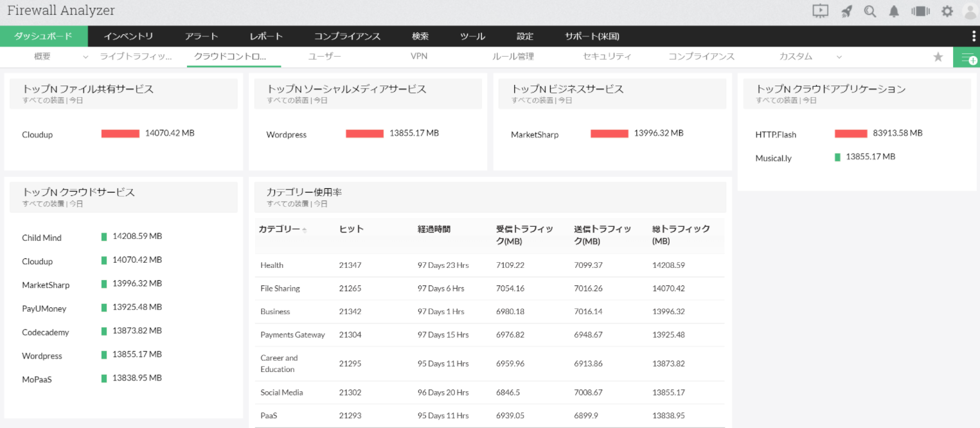This screenshot has width=980, height=428.
Task: Switch to the ルール管理 tab
Action: [x=513, y=57]
